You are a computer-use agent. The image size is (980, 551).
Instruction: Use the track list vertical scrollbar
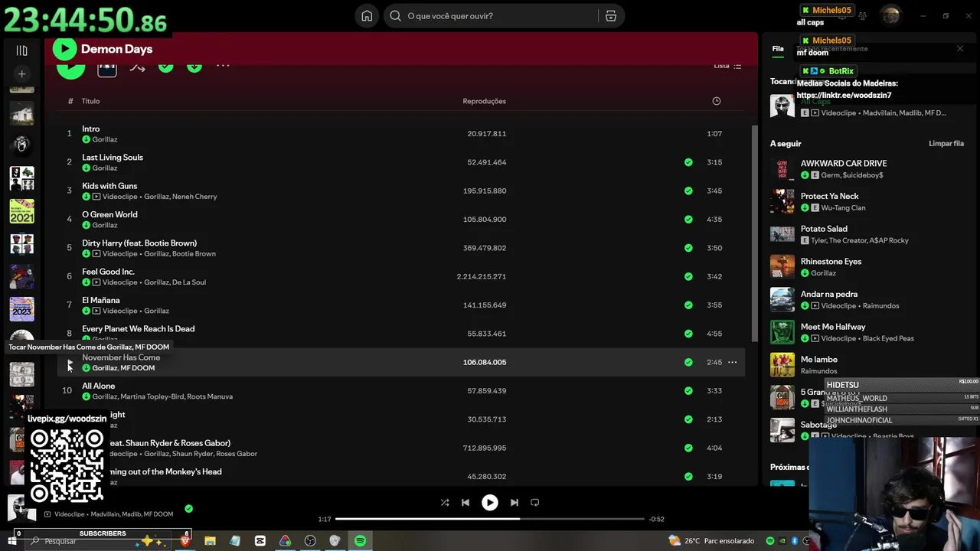tap(753, 233)
